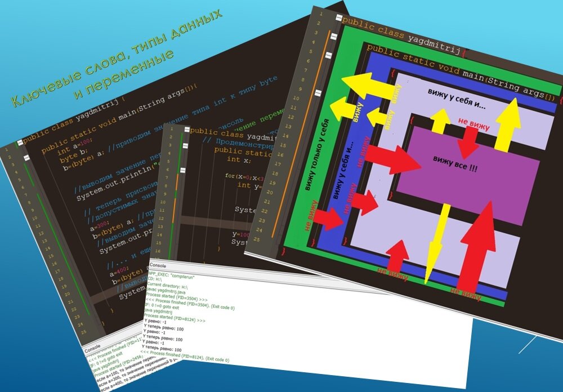Click line number 20 in the right editor
Viewport: 563px width, 392px height.
click(270, 192)
